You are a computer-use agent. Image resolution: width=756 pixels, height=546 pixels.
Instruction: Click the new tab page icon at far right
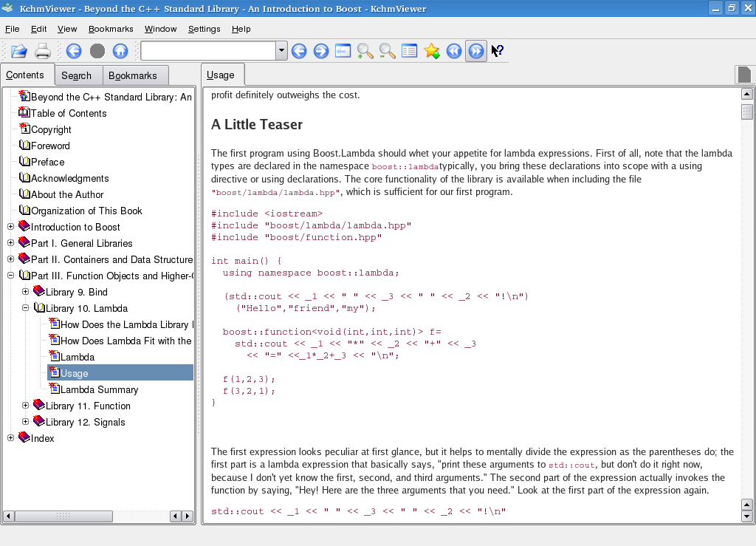click(744, 75)
